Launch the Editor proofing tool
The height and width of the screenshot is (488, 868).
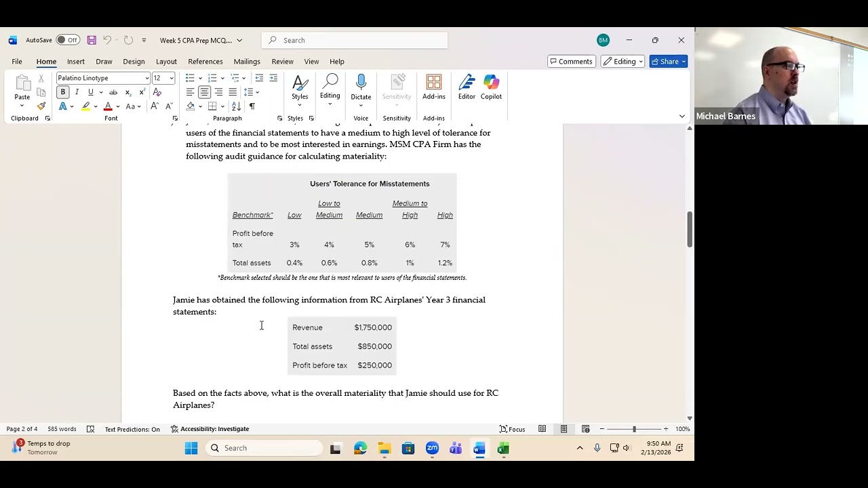pos(467,88)
